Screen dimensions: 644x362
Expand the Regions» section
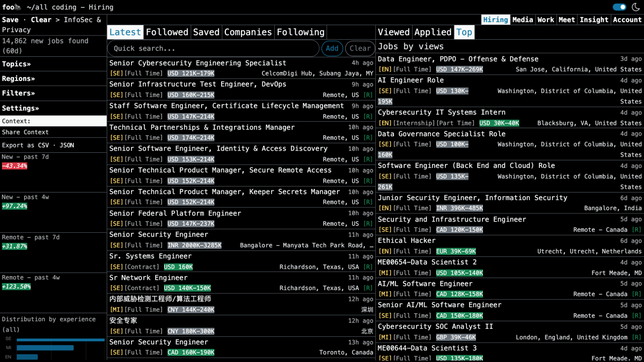coord(18,78)
